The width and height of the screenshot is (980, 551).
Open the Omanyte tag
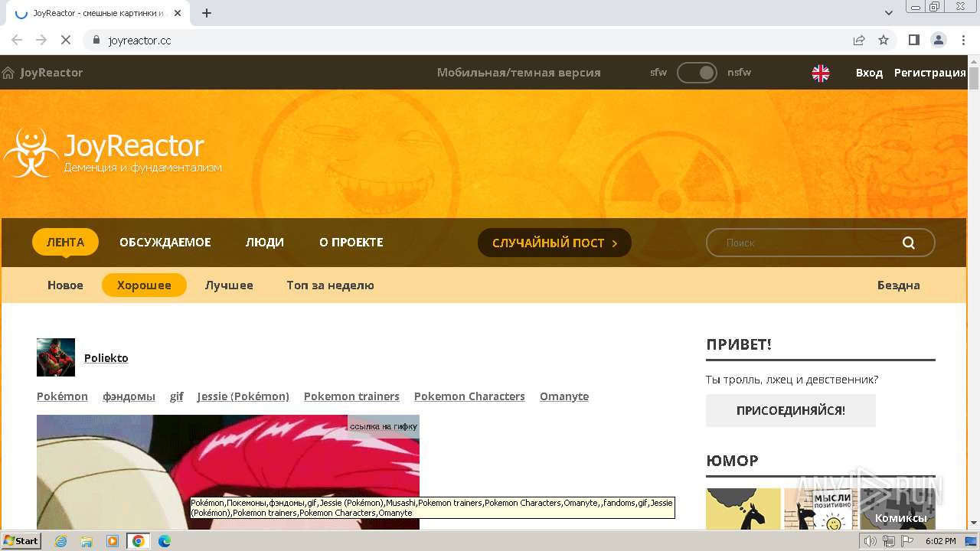[564, 396]
